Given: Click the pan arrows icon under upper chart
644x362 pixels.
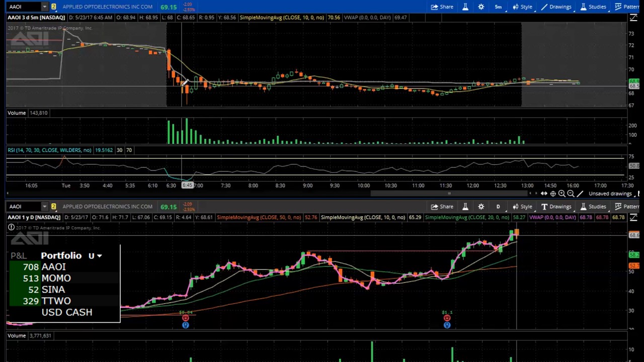Looking at the screenshot, I should [544, 194].
